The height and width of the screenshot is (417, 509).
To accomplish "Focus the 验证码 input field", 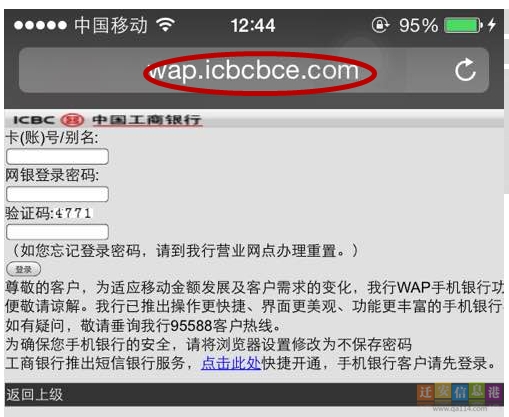I will point(57,232).
